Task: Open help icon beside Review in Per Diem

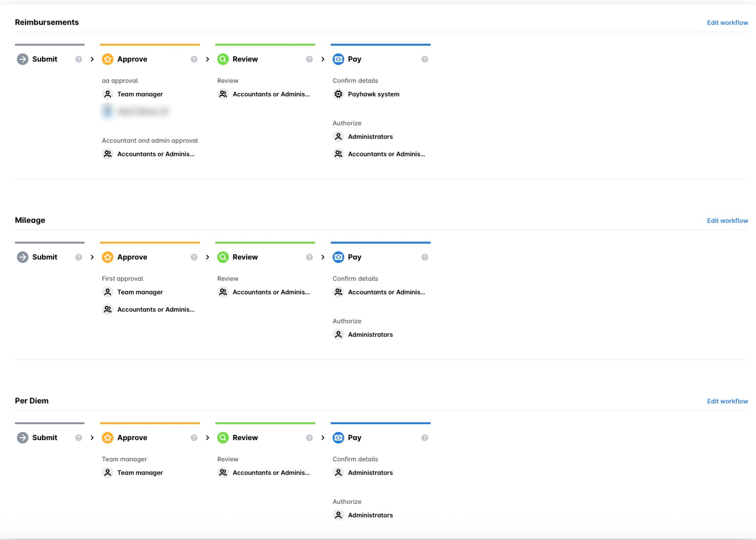Action: (x=309, y=438)
